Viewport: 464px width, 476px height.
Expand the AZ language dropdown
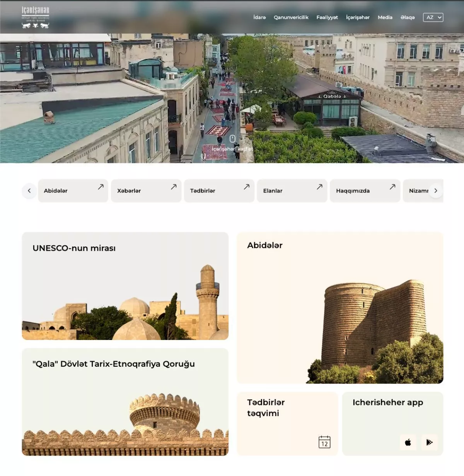433,17
